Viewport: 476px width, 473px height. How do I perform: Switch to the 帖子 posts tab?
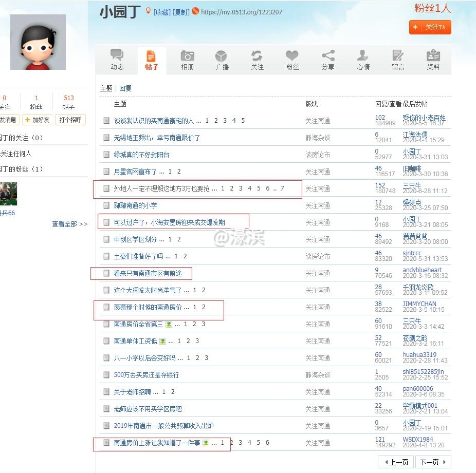coord(152,59)
